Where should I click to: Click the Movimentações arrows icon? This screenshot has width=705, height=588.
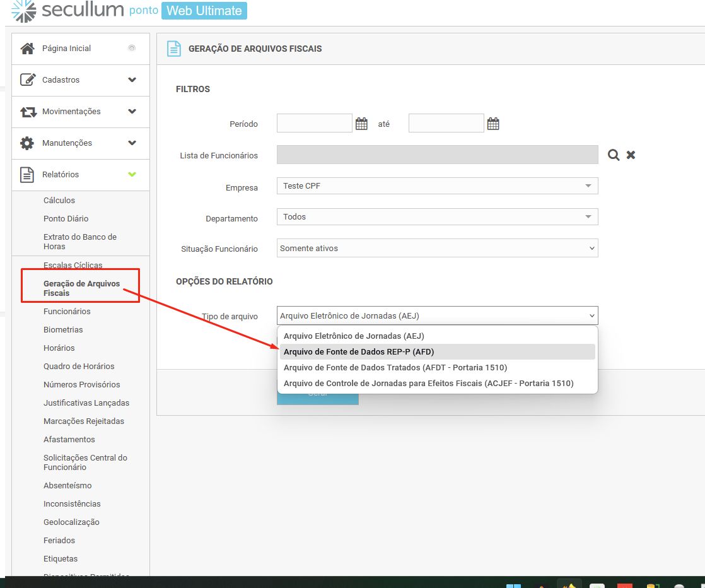coord(28,112)
